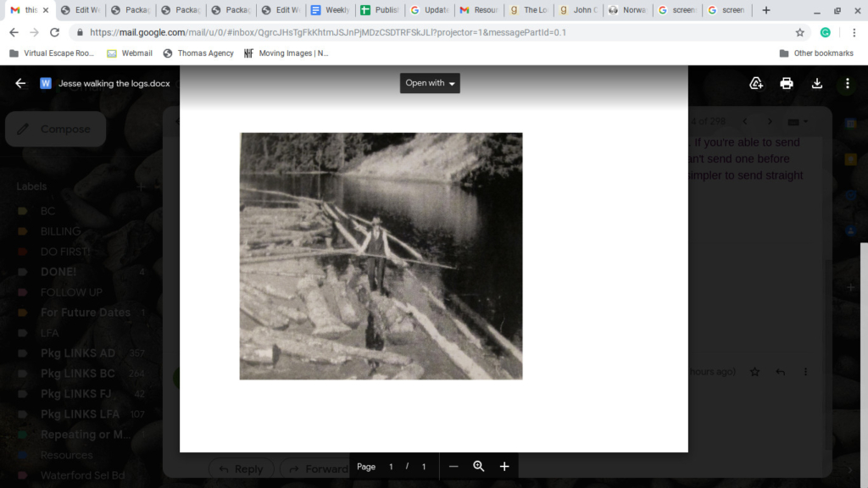Expand the Open with dropdown
The height and width of the screenshot is (488, 868).
click(430, 83)
